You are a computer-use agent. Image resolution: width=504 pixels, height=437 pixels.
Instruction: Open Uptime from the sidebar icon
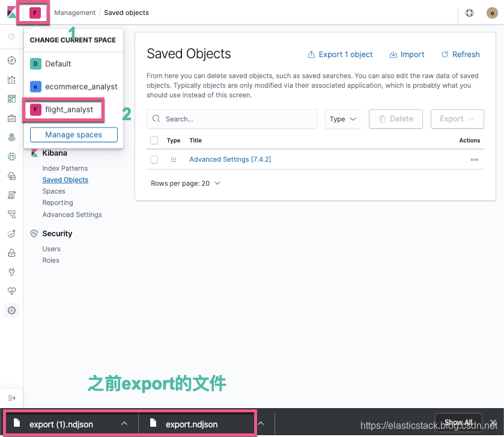tap(11, 234)
